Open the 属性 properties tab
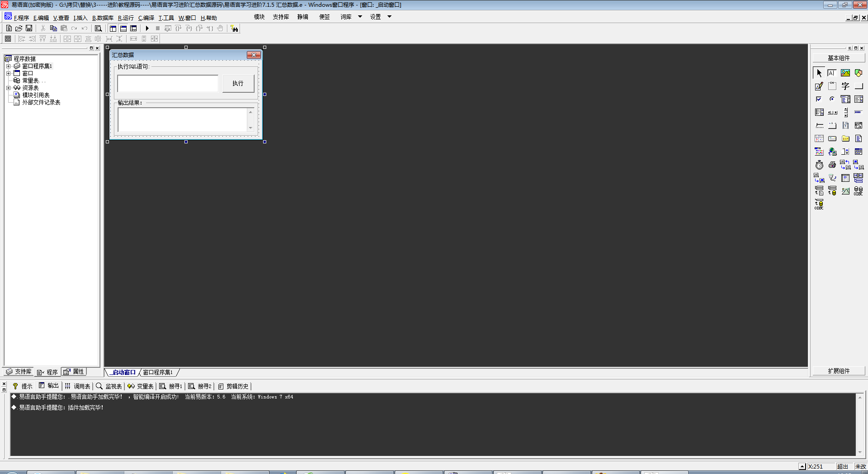The height and width of the screenshot is (474, 868). [x=74, y=372]
